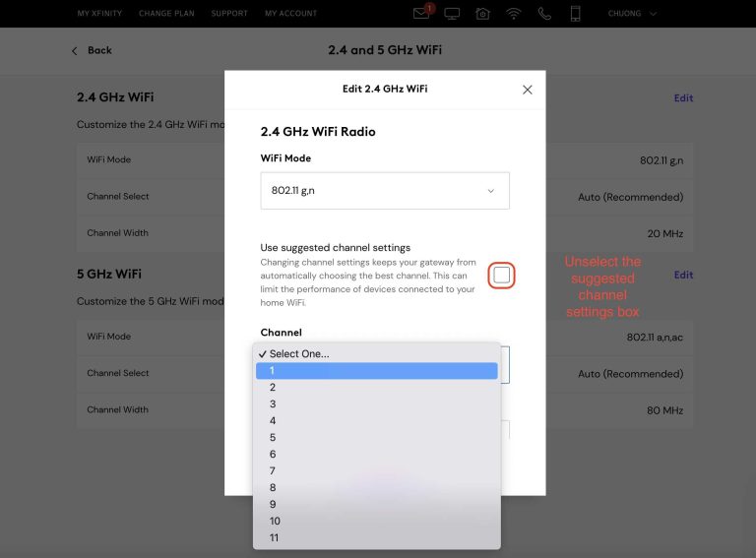Expand the CHUONG account menu
Image resolution: width=756 pixels, height=558 pixels.
point(632,14)
